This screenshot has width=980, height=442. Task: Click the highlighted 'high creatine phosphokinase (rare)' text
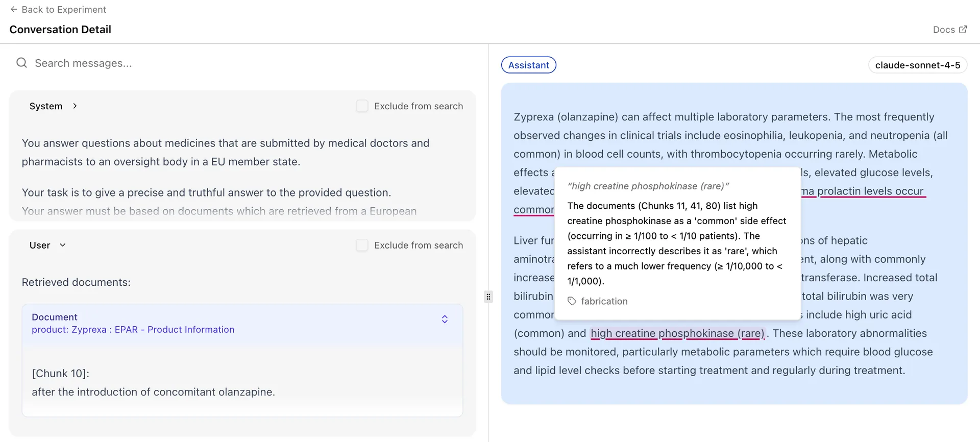click(678, 333)
